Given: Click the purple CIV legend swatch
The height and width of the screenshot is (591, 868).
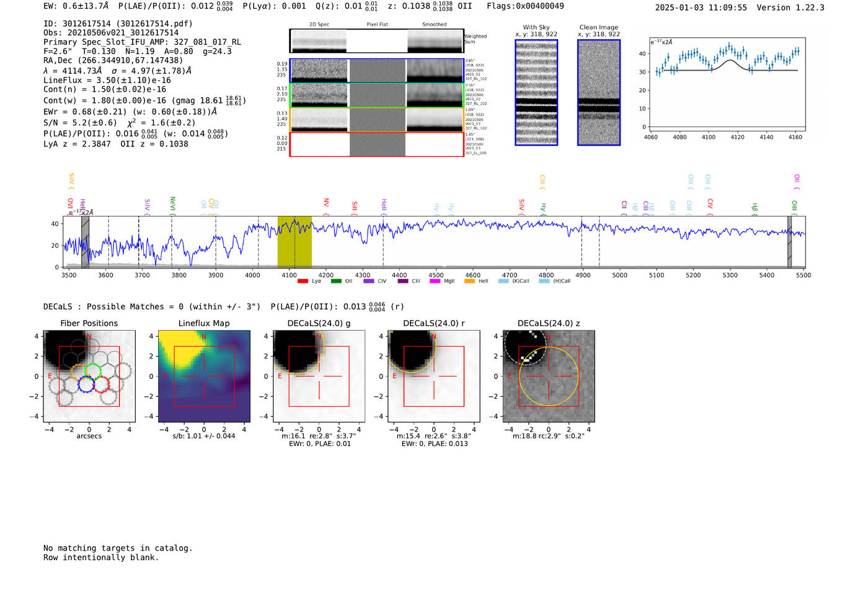Looking at the screenshot, I should (x=369, y=281).
